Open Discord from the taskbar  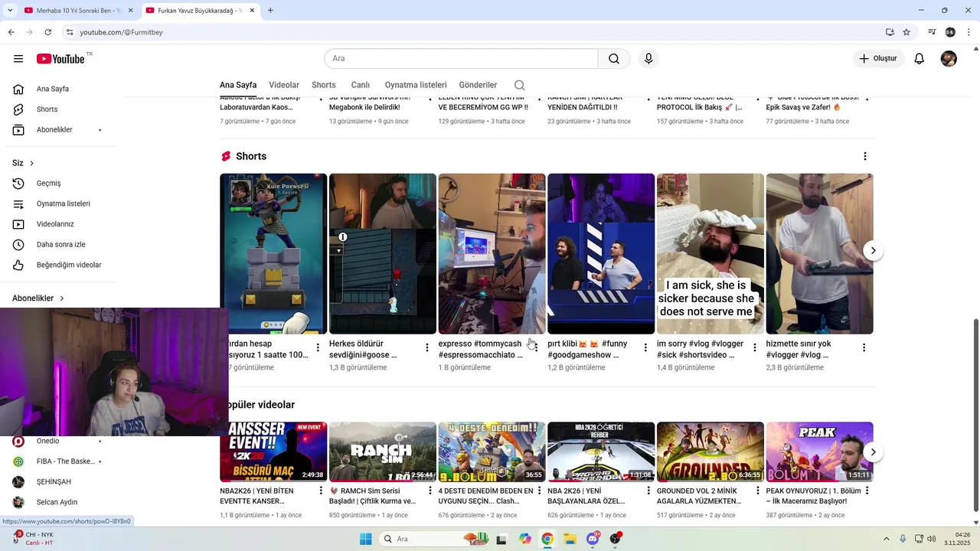[x=593, y=539]
